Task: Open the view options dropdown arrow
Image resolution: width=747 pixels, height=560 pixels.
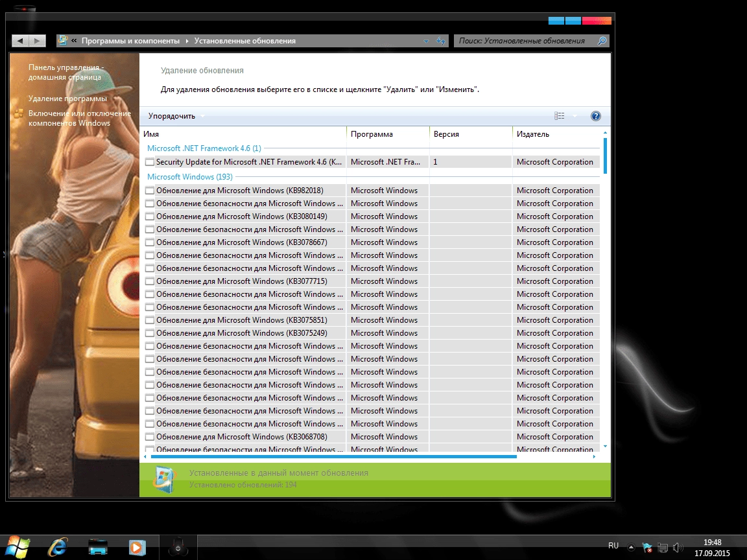Action: (575, 116)
